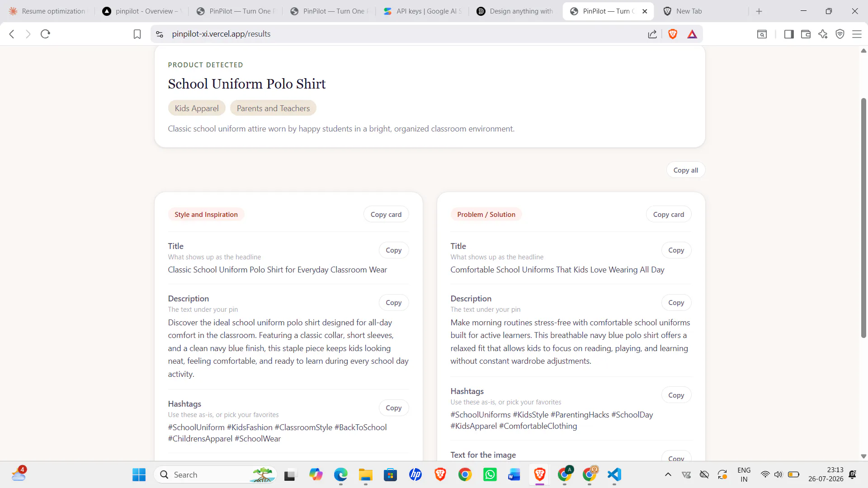Switch to API keys Google AI tab
The width and height of the screenshot is (868, 488).
pyautogui.click(x=423, y=11)
